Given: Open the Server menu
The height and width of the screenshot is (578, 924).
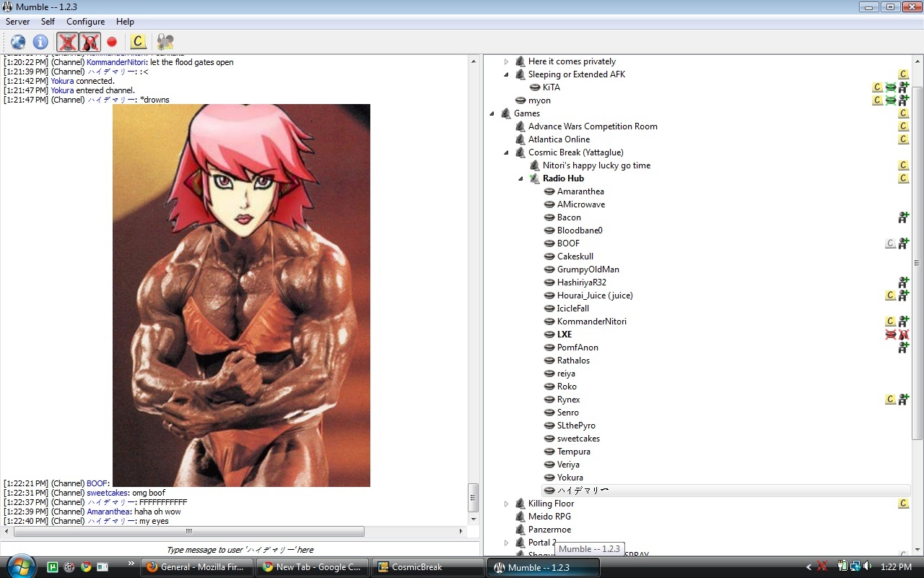Looking at the screenshot, I should pyautogui.click(x=18, y=22).
